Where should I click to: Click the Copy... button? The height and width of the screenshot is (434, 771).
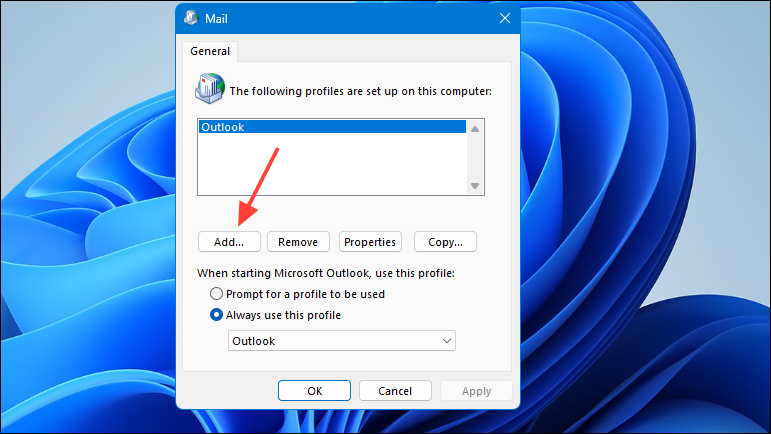coord(445,242)
